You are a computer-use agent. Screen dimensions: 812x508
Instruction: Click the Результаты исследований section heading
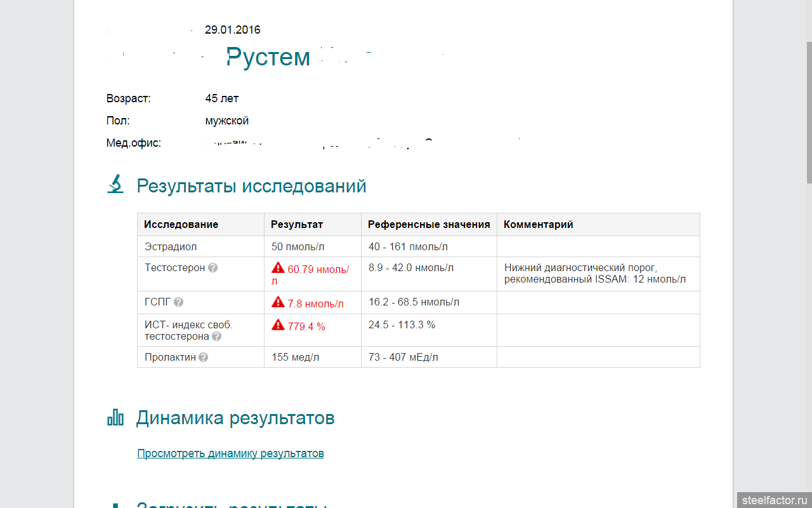coord(251,186)
